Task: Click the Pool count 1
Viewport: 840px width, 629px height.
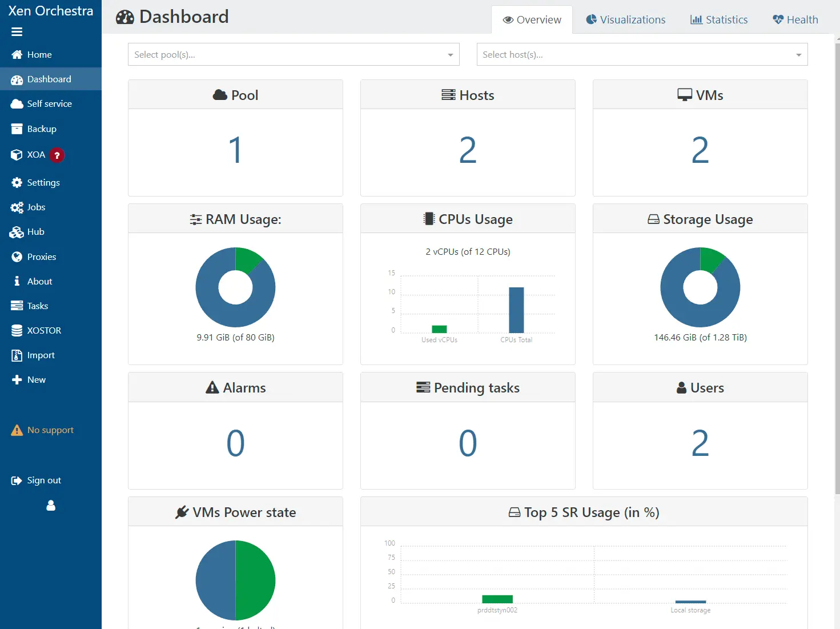Action: (235, 150)
